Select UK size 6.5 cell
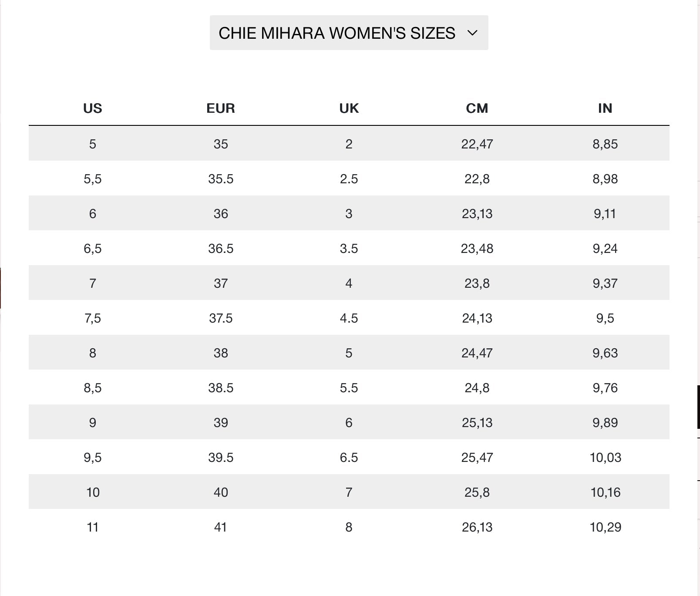Screen dimensions: 700x596 pos(349,458)
